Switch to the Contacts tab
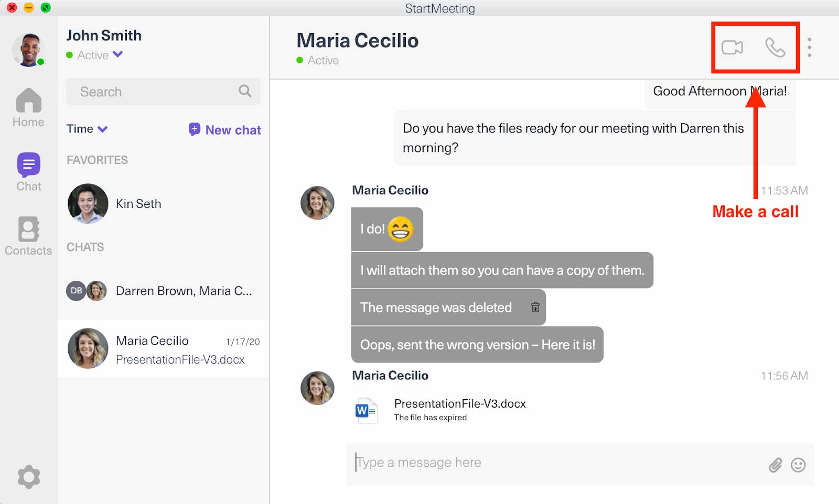 point(28,235)
